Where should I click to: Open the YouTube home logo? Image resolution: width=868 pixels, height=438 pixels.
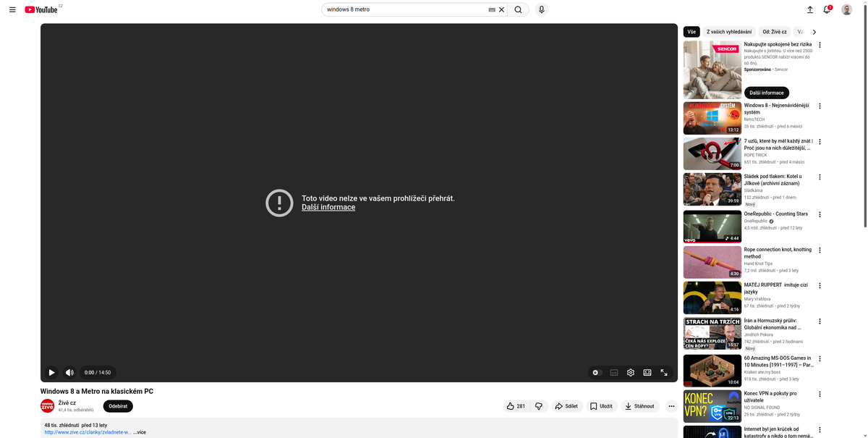point(41,9)
